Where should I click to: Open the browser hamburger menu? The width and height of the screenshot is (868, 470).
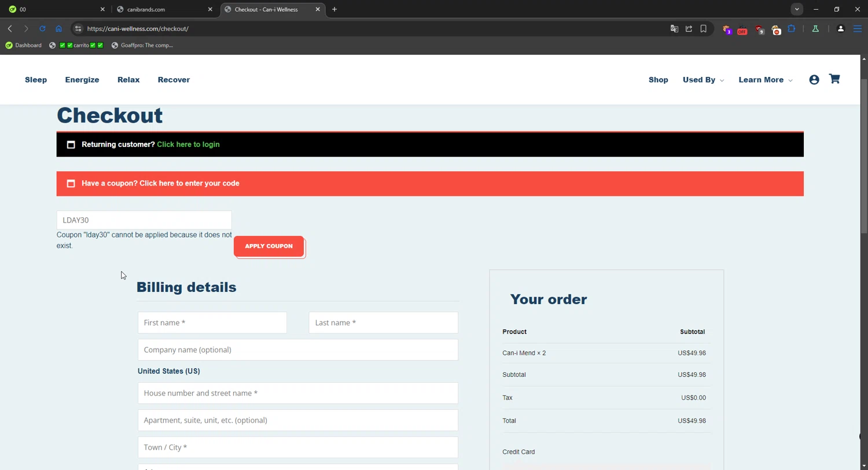point(858,28)
